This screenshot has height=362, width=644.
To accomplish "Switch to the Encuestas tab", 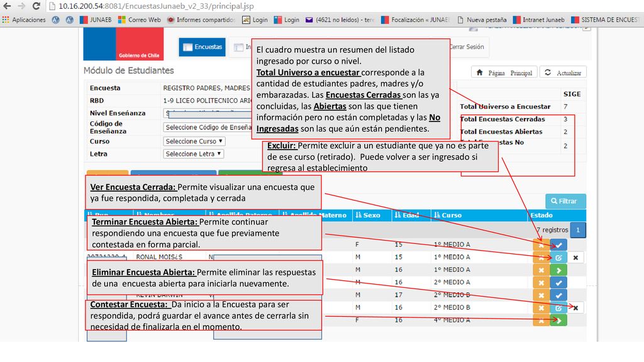I will [202, 47].
